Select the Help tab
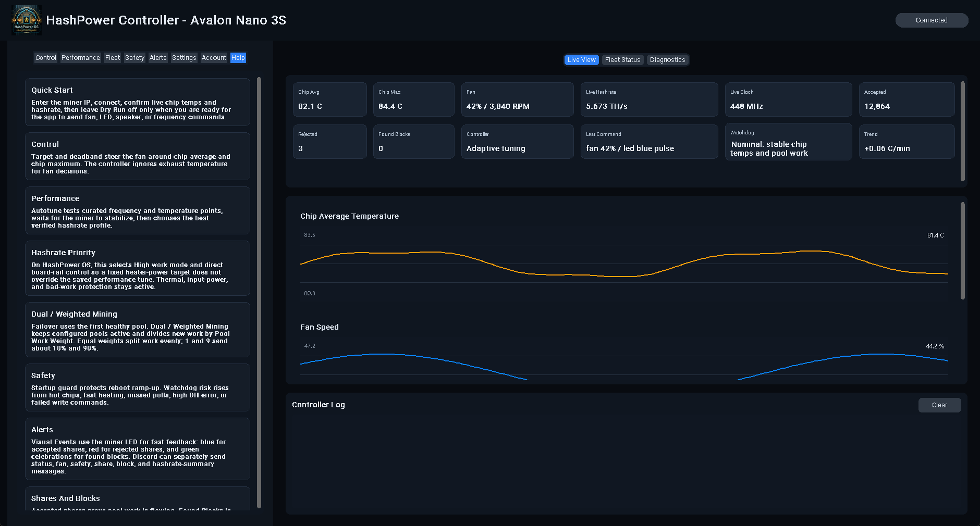980x526 pixels. (x=238, y=58)
